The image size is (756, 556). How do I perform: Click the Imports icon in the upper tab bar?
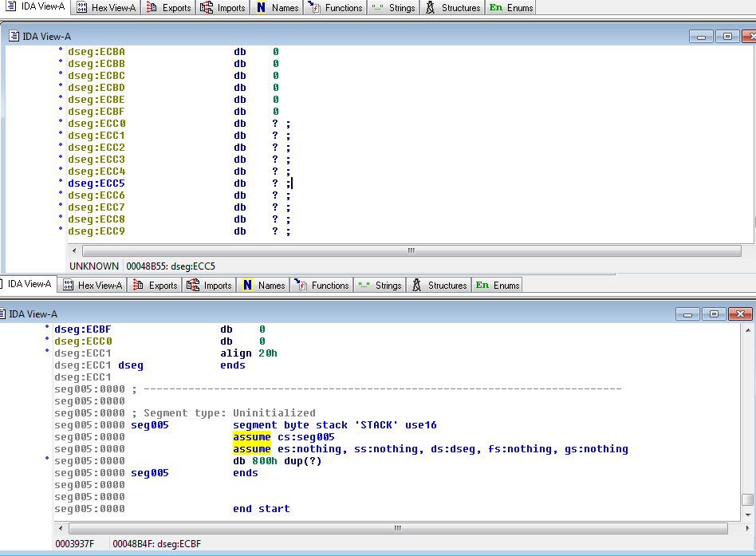click(206, 8)
